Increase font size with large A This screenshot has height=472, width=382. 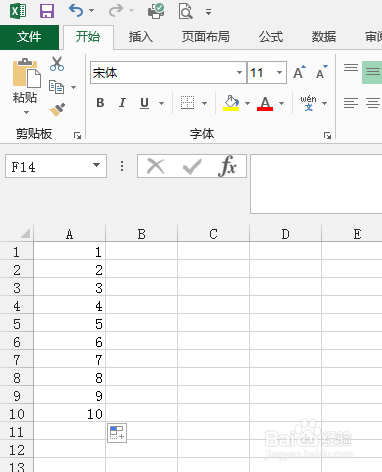coord(299,72)
